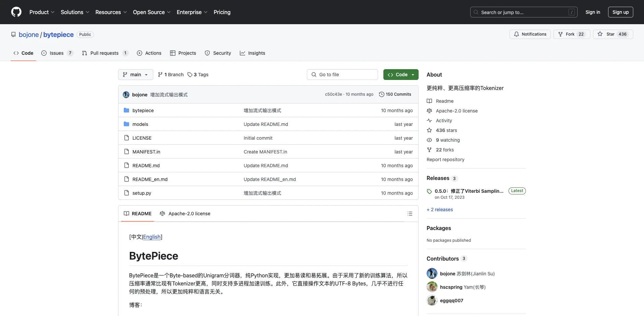Image resolution: width=644 pixels, height=316 pixels.
Task: Click the eye icon beside 9 watching
Action: point(429,140)
